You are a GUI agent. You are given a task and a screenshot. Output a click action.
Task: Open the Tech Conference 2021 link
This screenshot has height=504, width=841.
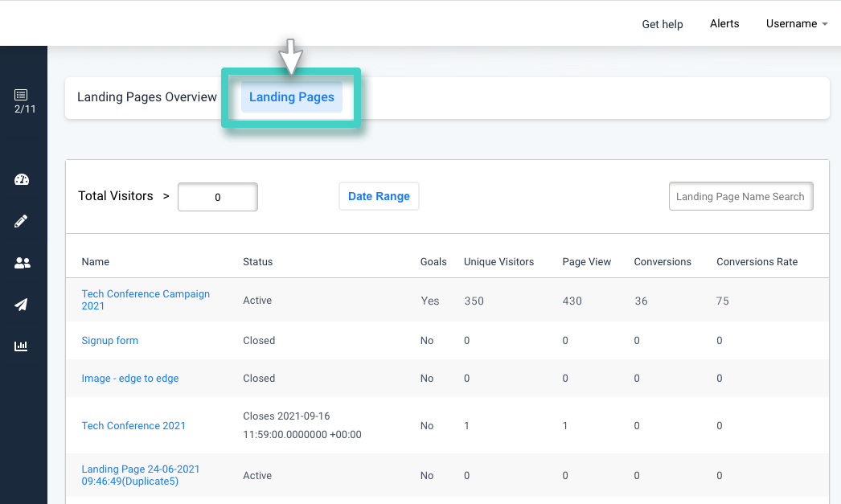[x=133, y=426]
